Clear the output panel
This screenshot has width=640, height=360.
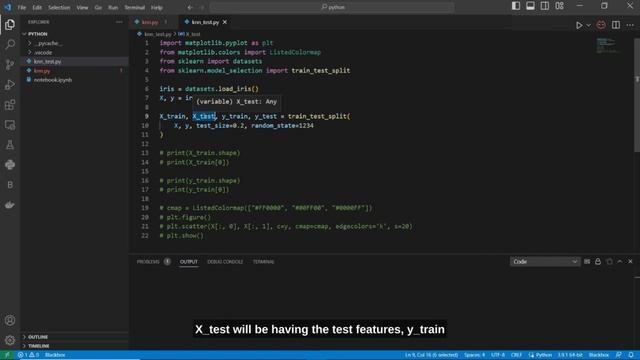[587, 262]
